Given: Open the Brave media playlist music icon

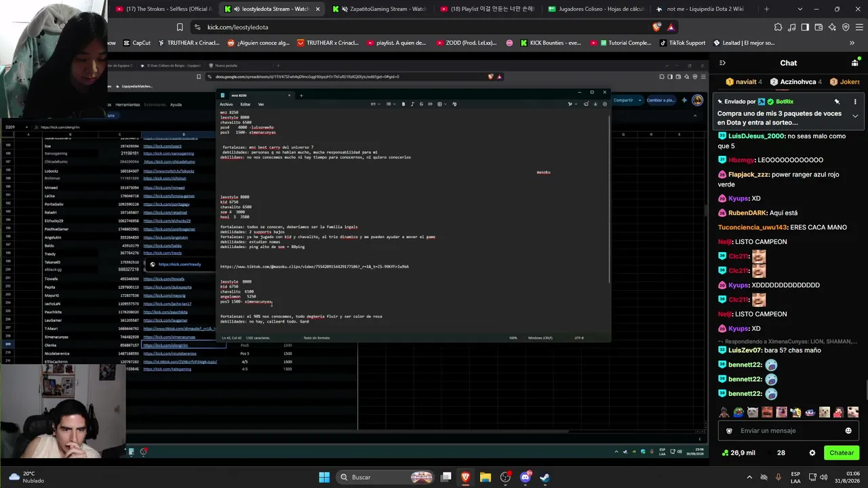Looking at the screenshot, I should pos(792,27).
